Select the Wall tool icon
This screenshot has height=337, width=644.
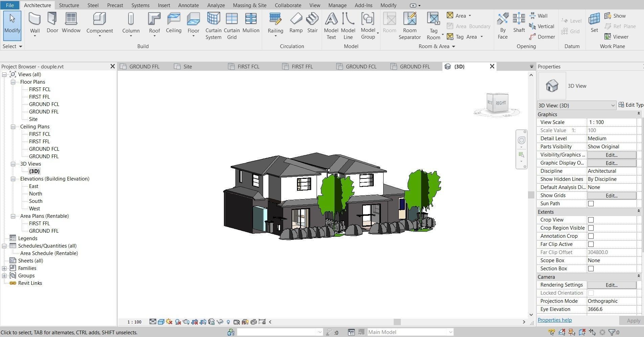coord(35,19)
